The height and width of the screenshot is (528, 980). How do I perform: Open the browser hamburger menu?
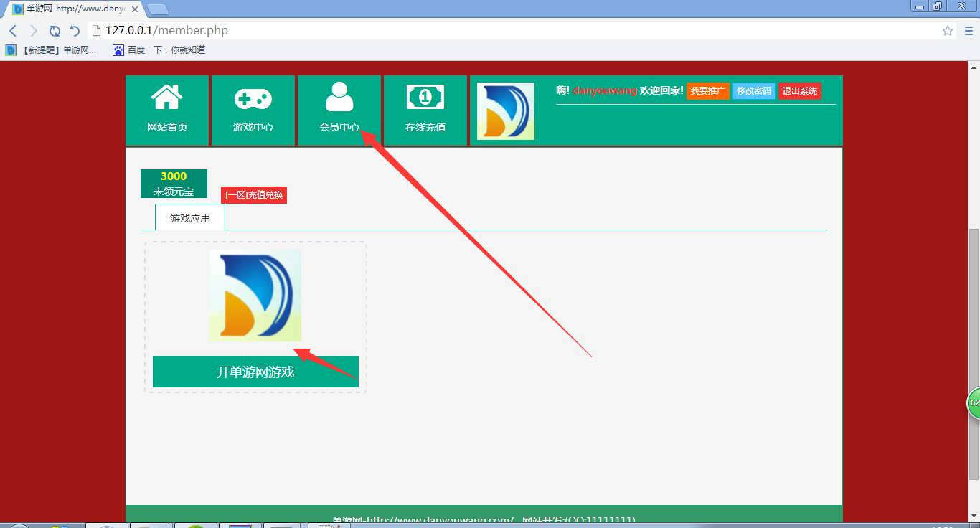click(968, 31)
